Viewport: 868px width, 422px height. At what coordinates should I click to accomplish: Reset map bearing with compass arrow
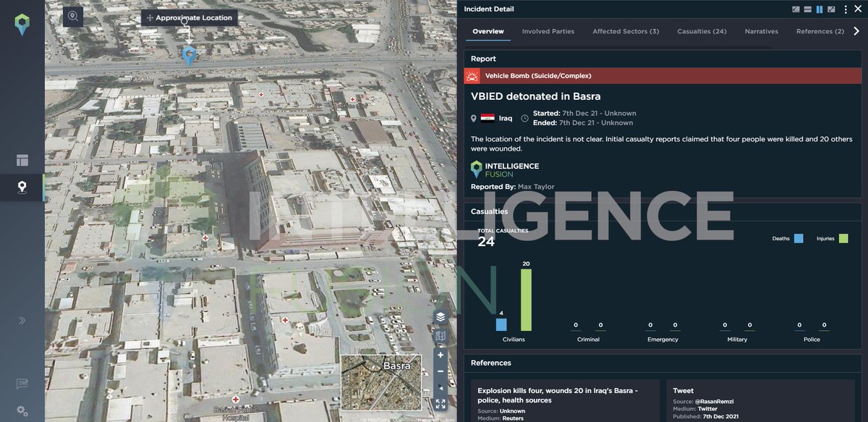click(441, 388)
